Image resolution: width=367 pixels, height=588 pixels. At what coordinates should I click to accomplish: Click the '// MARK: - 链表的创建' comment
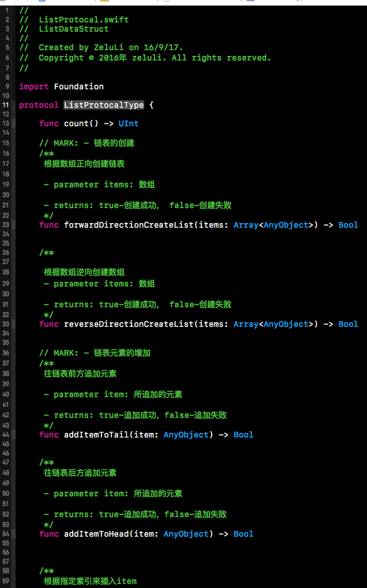coord(87,143)
